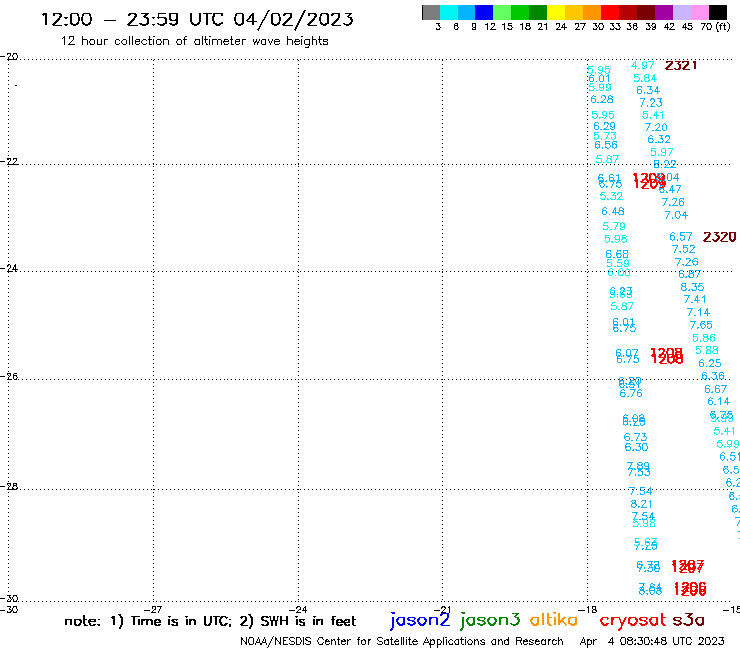Click the wave height value 6.76
This screenshot has width=740, height=650.
click(631, 393)
